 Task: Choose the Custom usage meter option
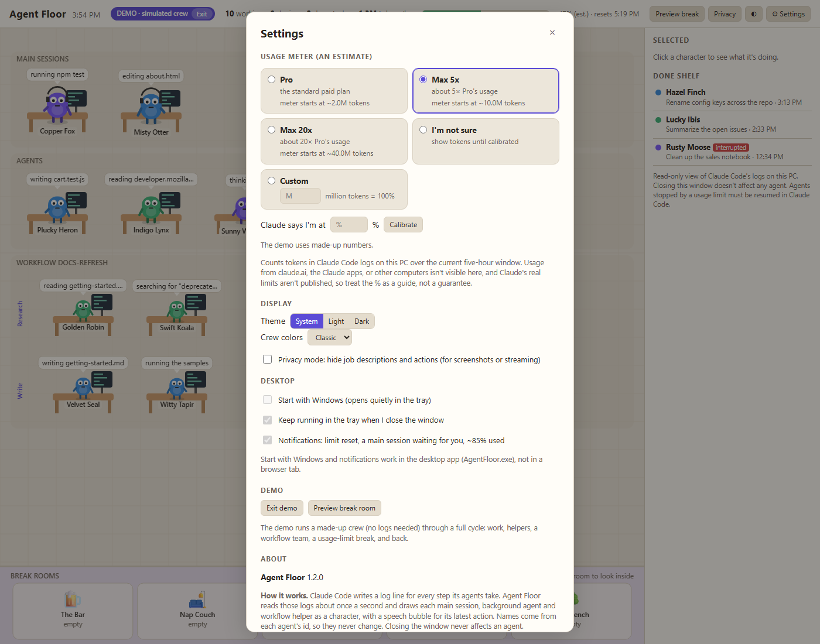(x=334, y=189)
